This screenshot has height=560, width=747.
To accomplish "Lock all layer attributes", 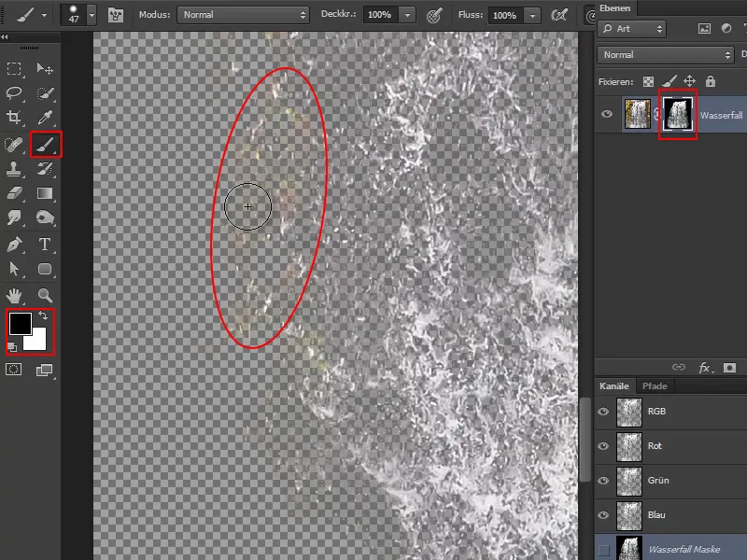I will click(x=711, y=81).
